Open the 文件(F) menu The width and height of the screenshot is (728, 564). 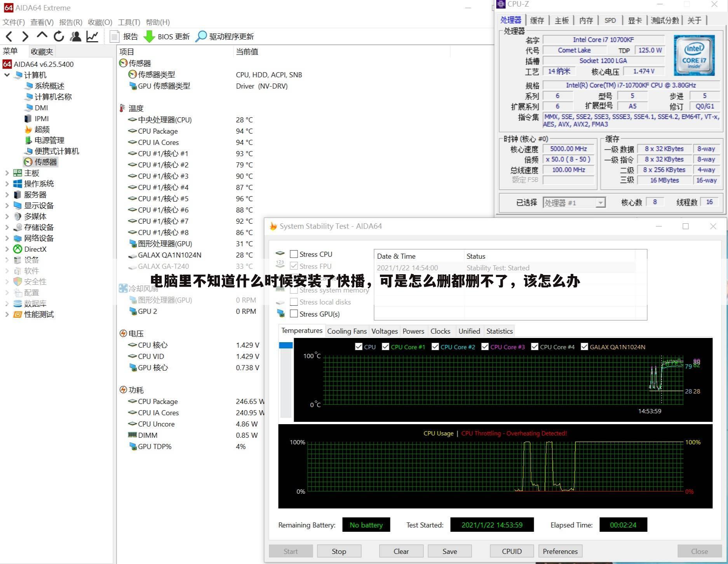pyautogui.click(x=14, y=22)
